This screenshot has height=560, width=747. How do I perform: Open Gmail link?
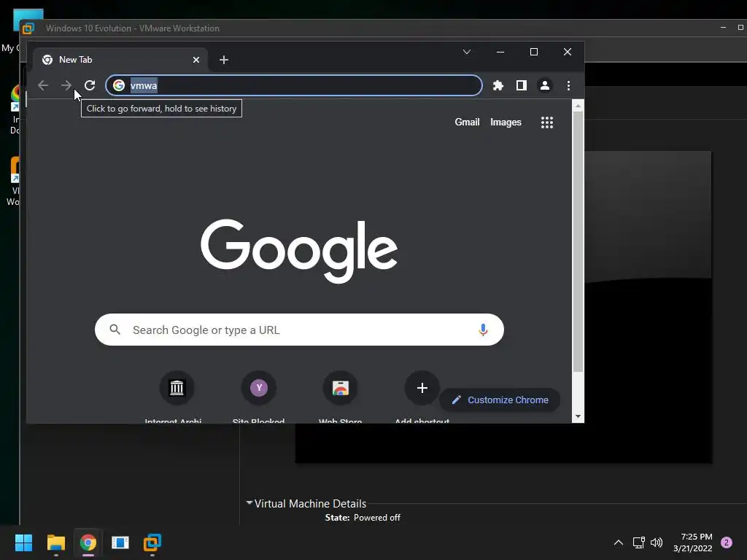[467, 122]
